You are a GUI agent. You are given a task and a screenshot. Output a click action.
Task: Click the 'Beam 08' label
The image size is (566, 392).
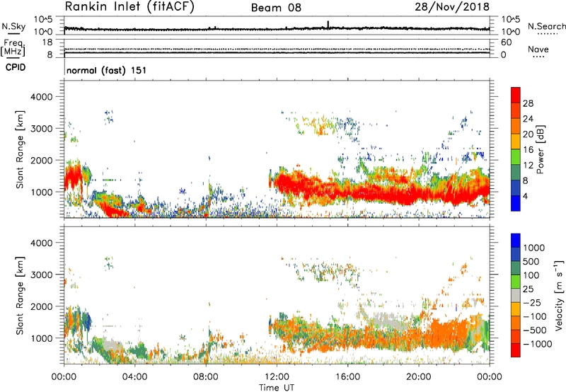[x=276, y=8]
